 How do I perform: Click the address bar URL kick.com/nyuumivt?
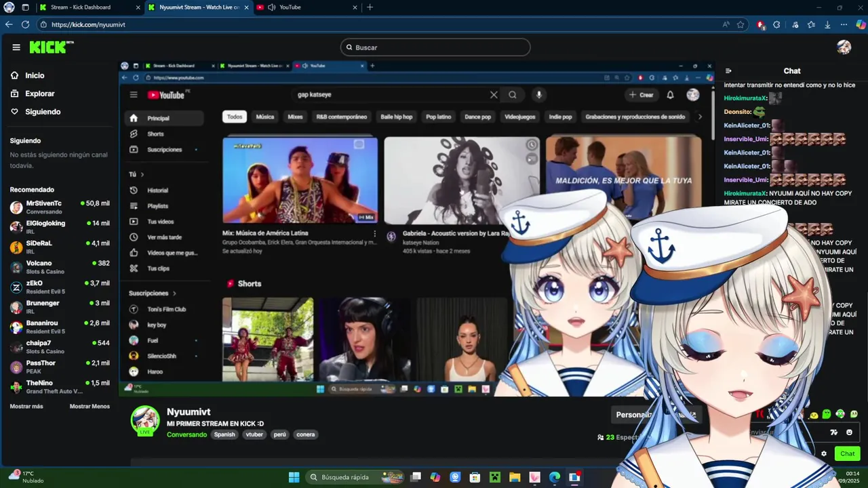pyautogui.click(x=88, y=24)
